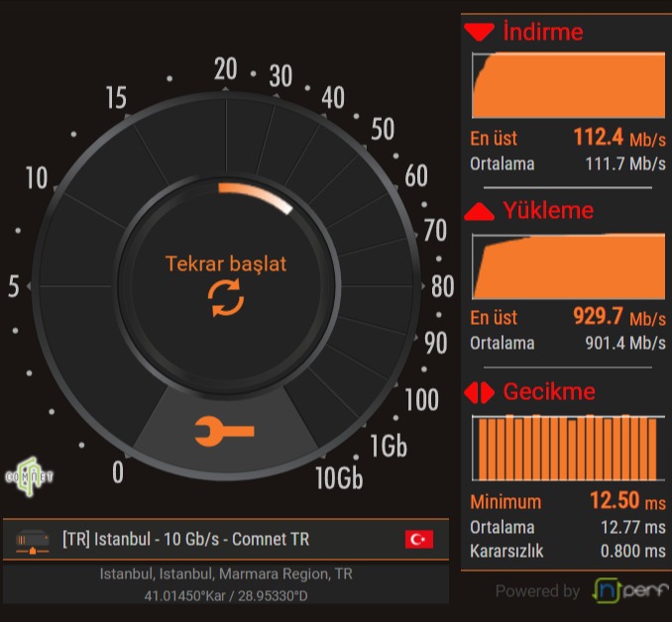Click the 20 label on the gauge
This screenshot has width=672, height=622.
pos(225,68)
